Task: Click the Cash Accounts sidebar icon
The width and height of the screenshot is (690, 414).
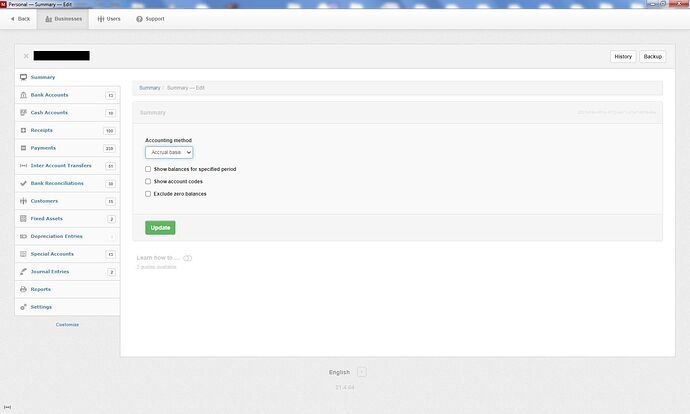Action: (x=23, y=113)
